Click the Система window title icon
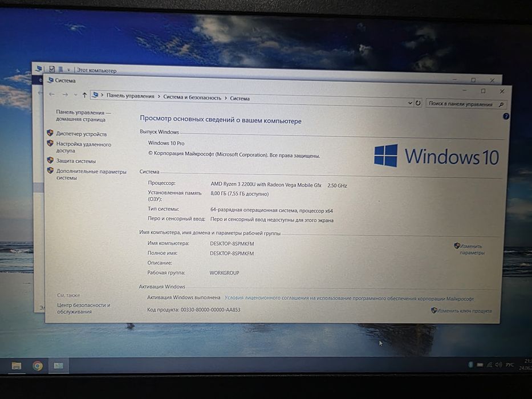 click(51, 80)
